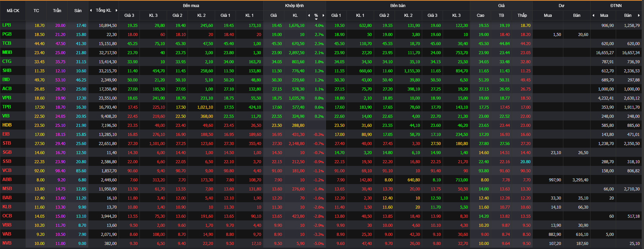Open the LPB stock symbol
Screen dimensions: 644x249
[x=7, y=25]
